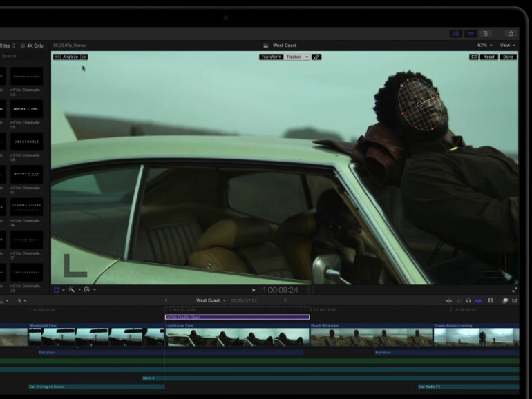This screenshot has height=399, width=532.
Task: Select the mTitle Cinematic 02 thumbnail
Action: (26, 76)
